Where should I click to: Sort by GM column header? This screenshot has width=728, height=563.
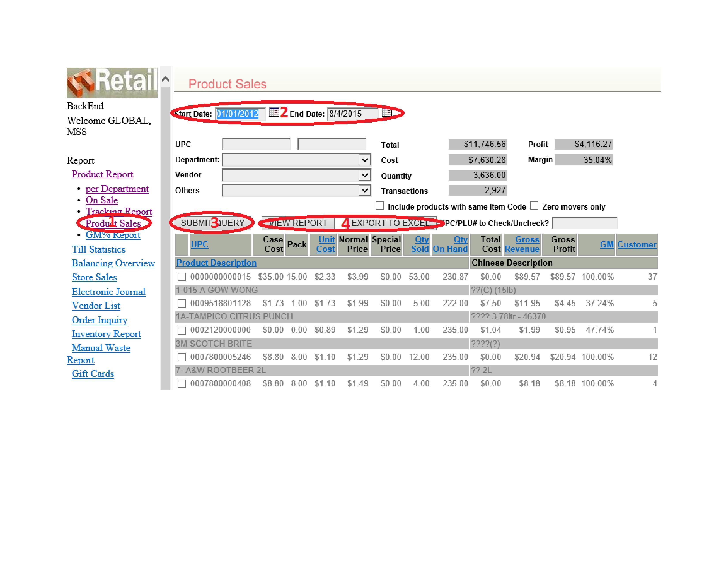[x=607, y=244]
